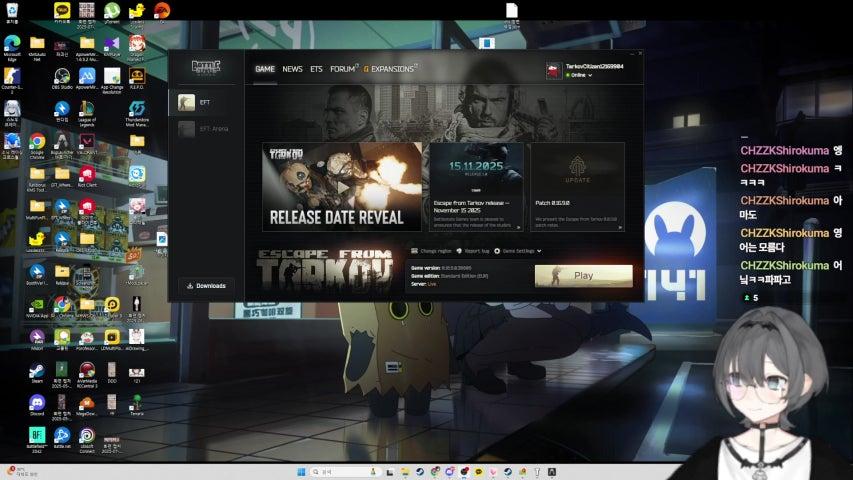
Task: Open Discord desktop icon
Action: 37,405
